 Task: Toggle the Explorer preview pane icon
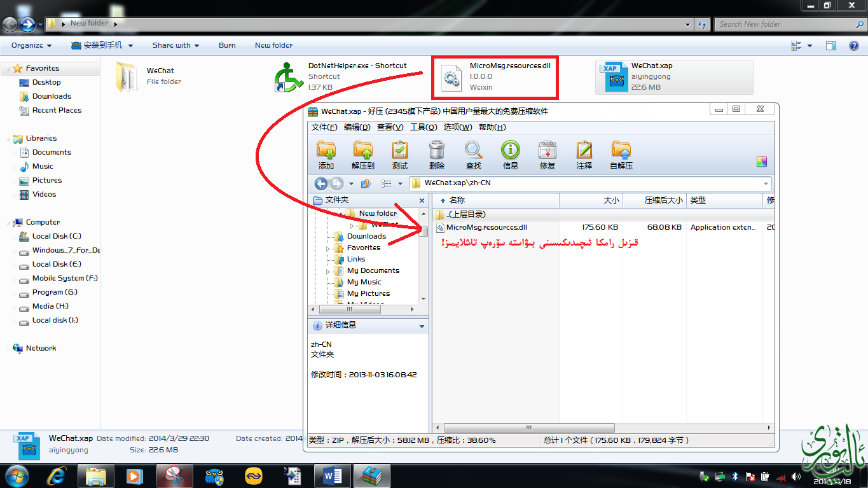click(831, 45)
